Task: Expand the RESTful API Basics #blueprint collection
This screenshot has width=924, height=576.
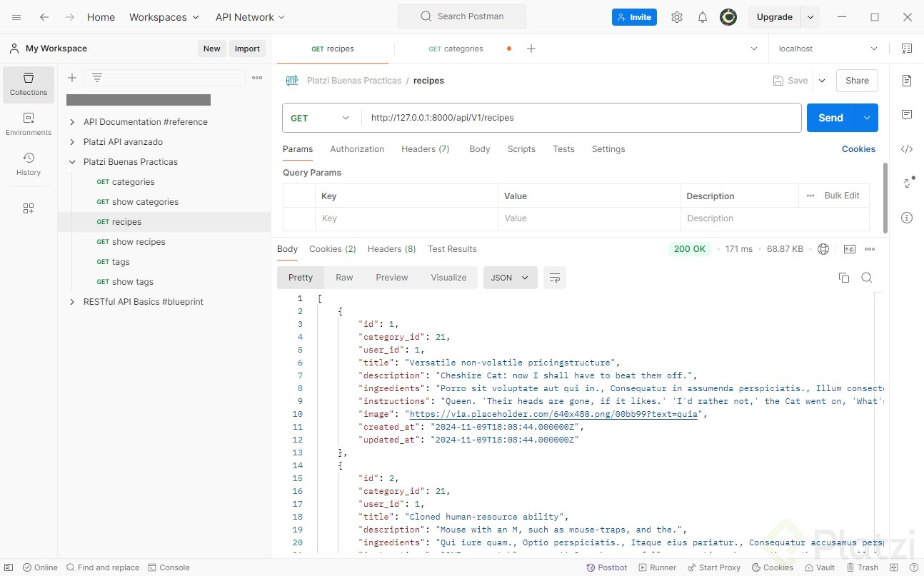Action: [72, 302]
